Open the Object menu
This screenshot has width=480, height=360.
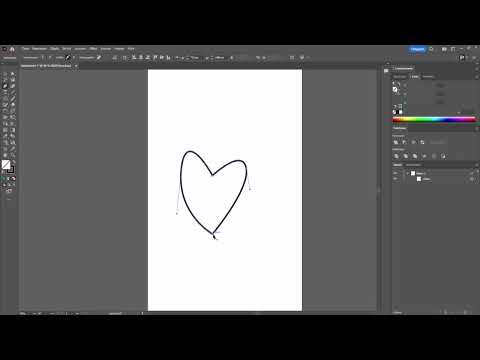[x=54, y=49]
